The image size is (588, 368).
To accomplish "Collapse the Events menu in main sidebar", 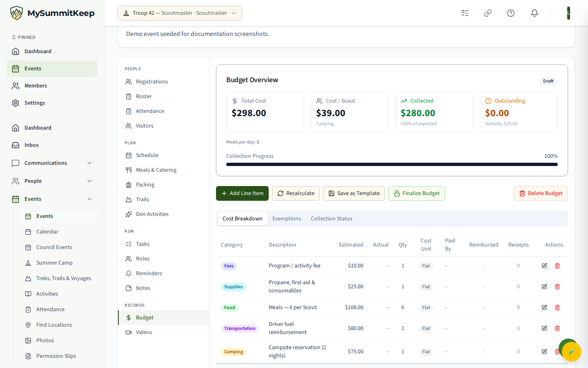I will (x=52, y=199).
